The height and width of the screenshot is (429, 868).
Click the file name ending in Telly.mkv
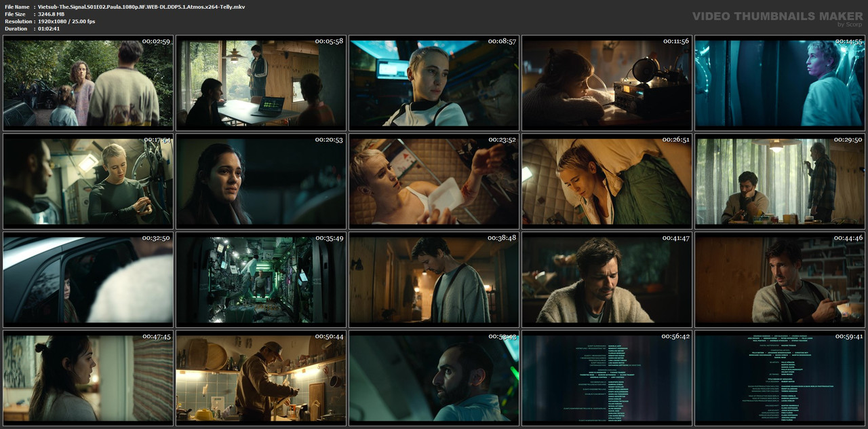pyautogui.click(x=142, y=7)
